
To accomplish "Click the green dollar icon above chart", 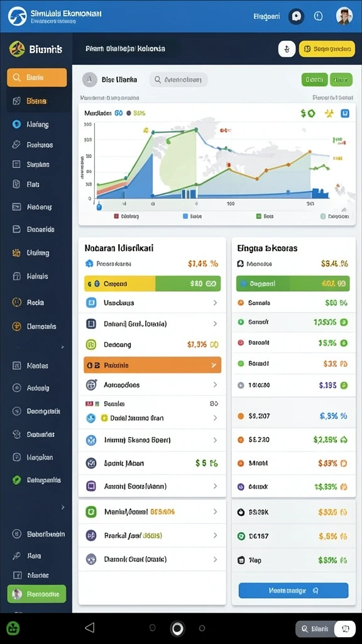I will pyautogui.click(x=308, y=113).
